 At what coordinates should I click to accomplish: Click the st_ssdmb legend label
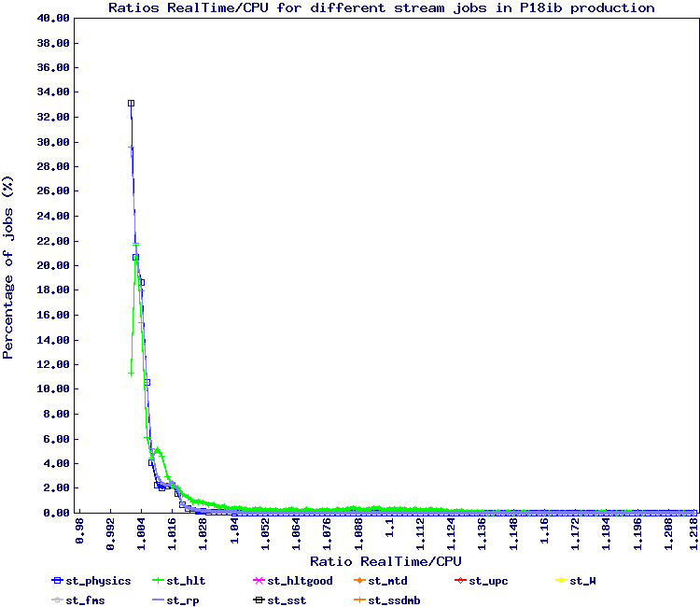coord(394,600)
